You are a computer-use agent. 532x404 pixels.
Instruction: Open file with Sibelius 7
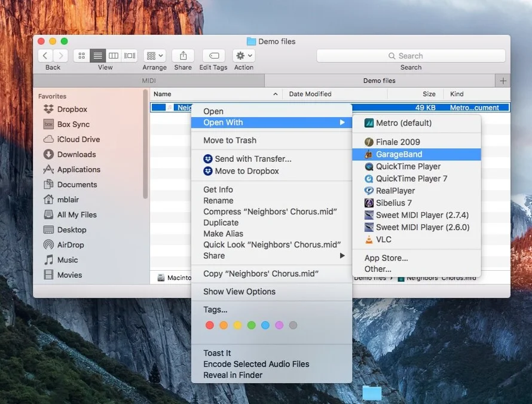click(417, 203)
